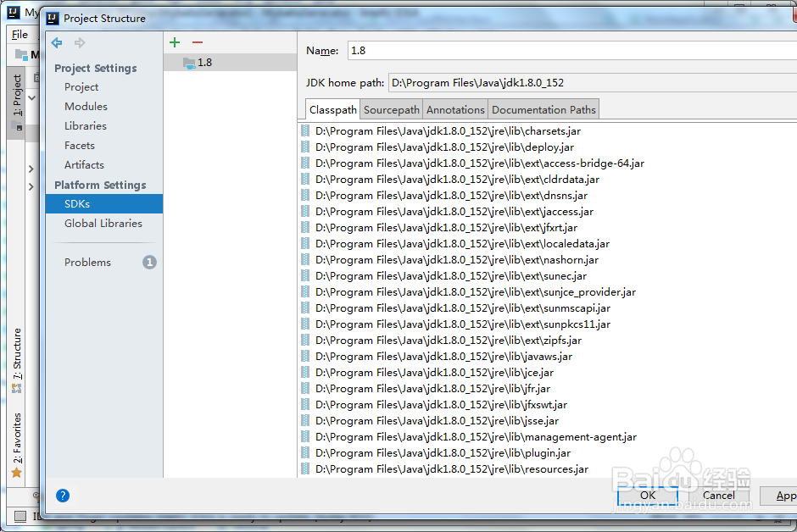This screenshot has width=797, height=532.
Task: Open Libraries settings
Action: click(86, 126)
